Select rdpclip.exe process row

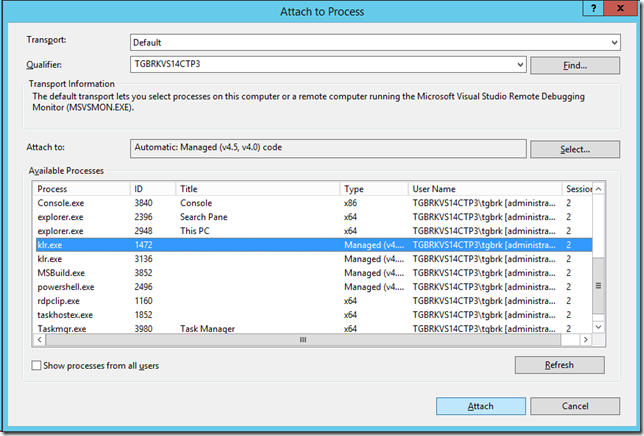[x=313, y=301]
